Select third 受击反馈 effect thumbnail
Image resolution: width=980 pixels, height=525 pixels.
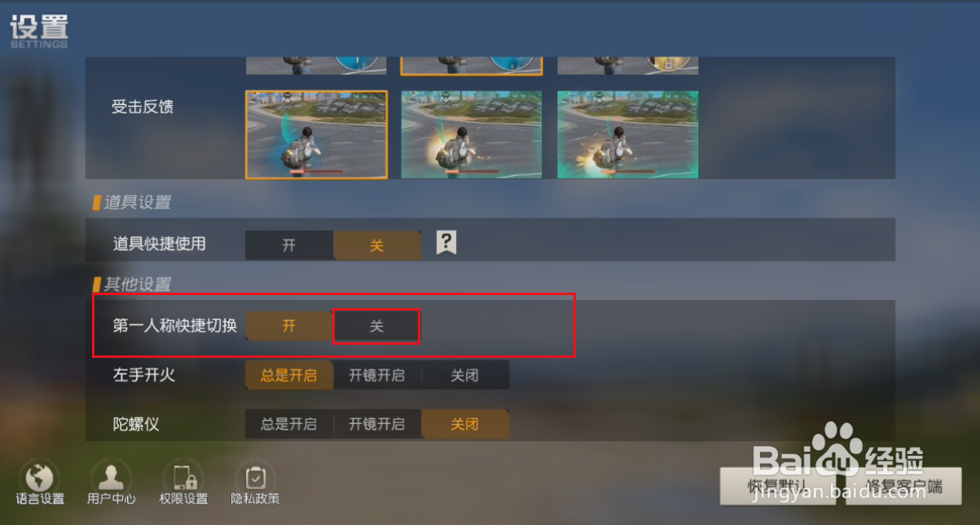click(x=628, y=135)
